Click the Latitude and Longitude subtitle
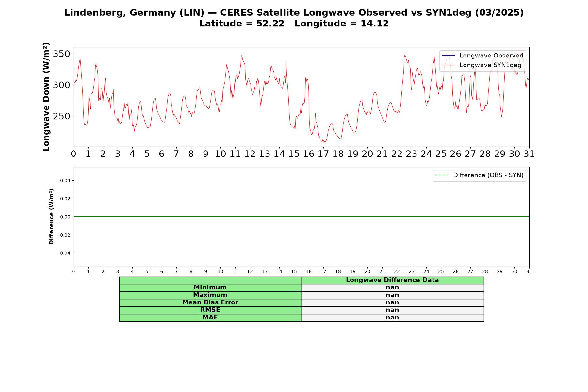This screenshot has width=588, height=392. (294, 24)
